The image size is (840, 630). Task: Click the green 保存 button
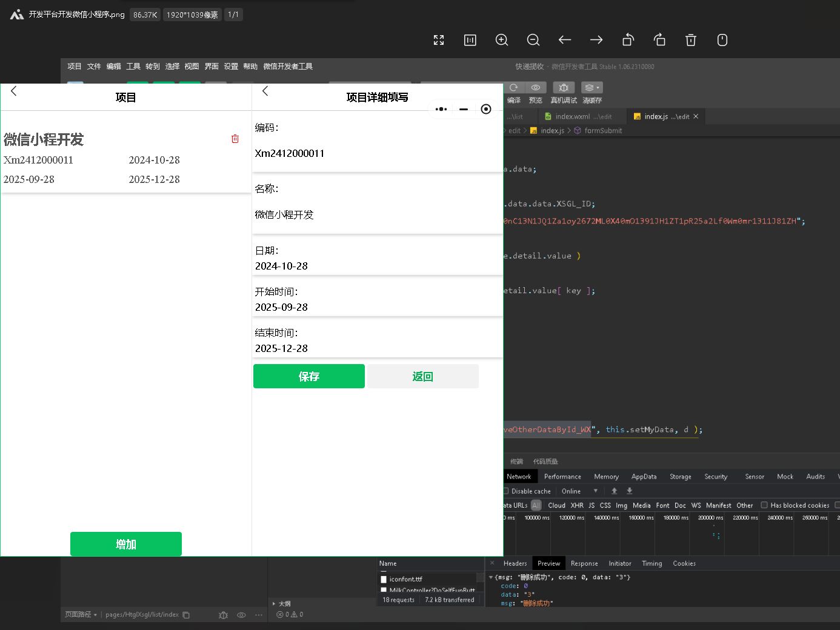tap(309, 376)
